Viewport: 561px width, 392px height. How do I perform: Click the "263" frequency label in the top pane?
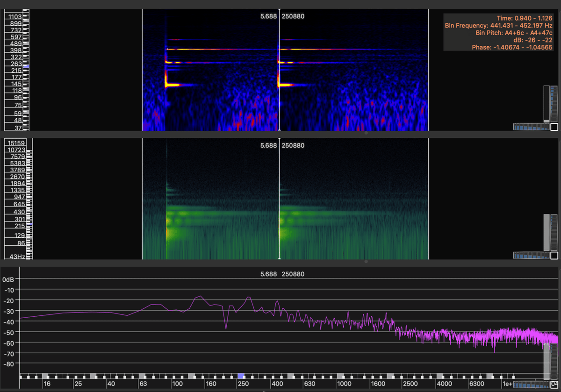click(16, 64)
